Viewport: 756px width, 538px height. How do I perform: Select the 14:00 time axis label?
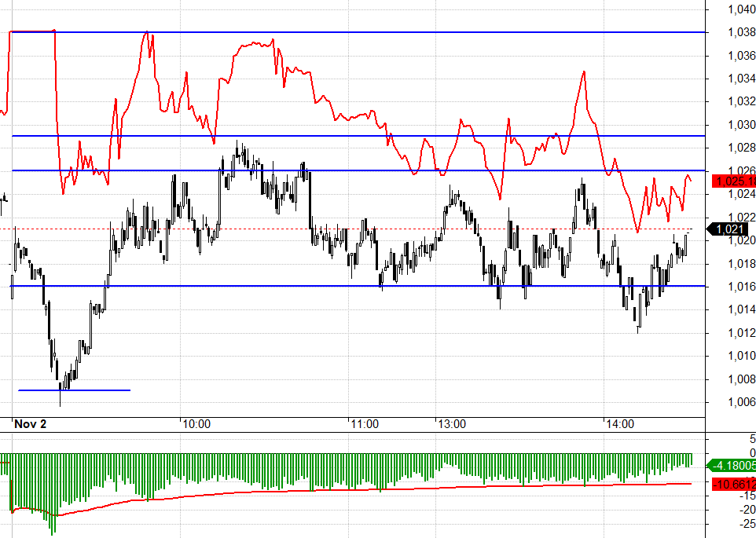click(620, 424)
